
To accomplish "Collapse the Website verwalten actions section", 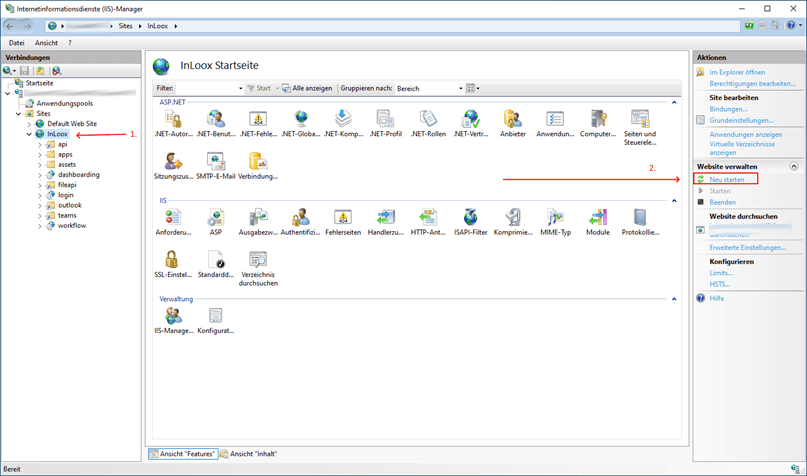I will click(x=794, y=166).
